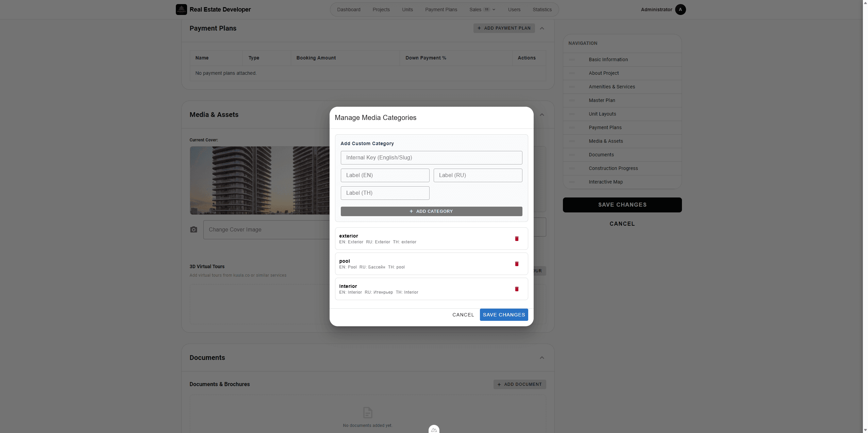This screenshot has width=868, height=433.
Task: Click the drag handle next to Master Plan
Action: tap(572, 100)
